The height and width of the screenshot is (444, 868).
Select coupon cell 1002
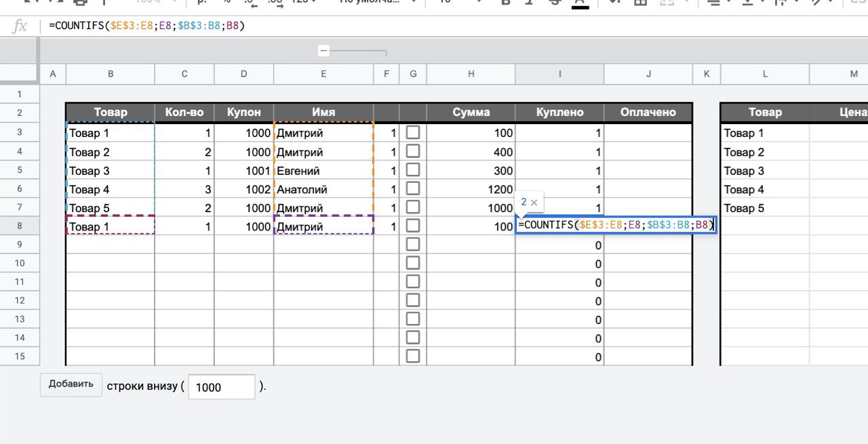[244, 189]
